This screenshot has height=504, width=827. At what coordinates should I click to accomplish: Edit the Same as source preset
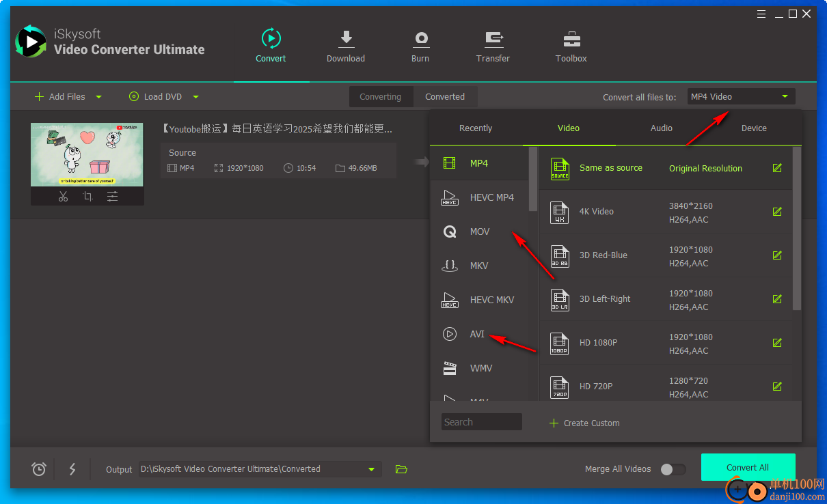pyautogui.click(x=777, y=168)
